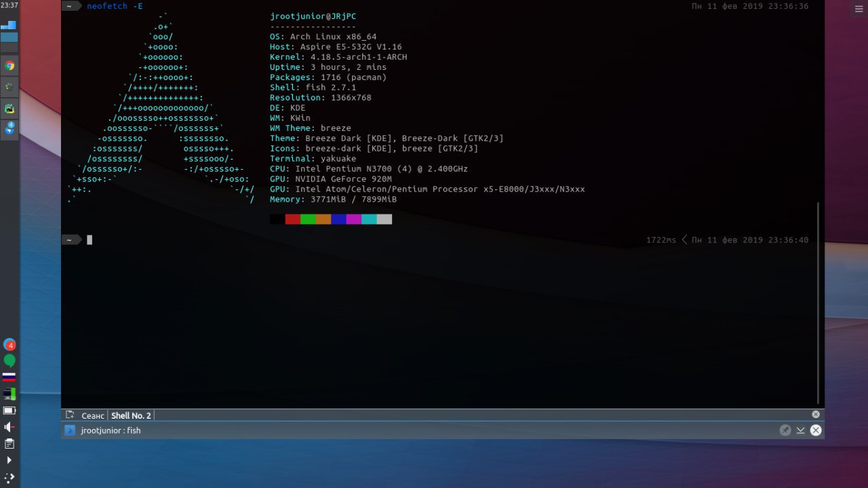The image size is (868, 488).
Task: Click the 'Theme: Breeze Dark [KDE]' line
Action: tap(387, 138)
